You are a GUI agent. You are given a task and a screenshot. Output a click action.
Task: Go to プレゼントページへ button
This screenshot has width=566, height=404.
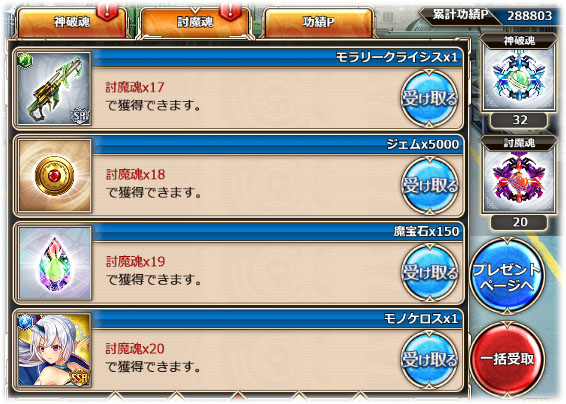click(507, 276)
